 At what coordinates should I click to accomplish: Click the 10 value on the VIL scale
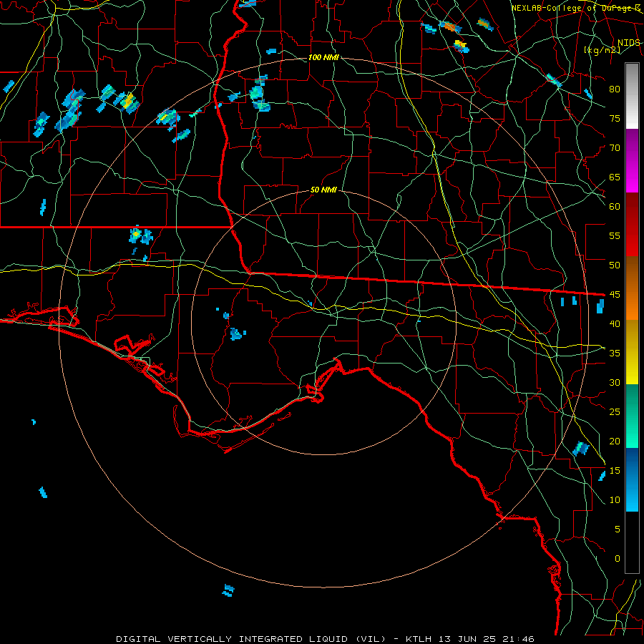tap(615, 500)
